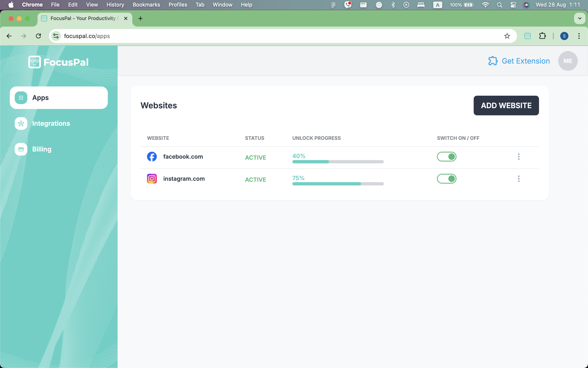
Task: Open the Window menu
Action: [x=222, y=5]
